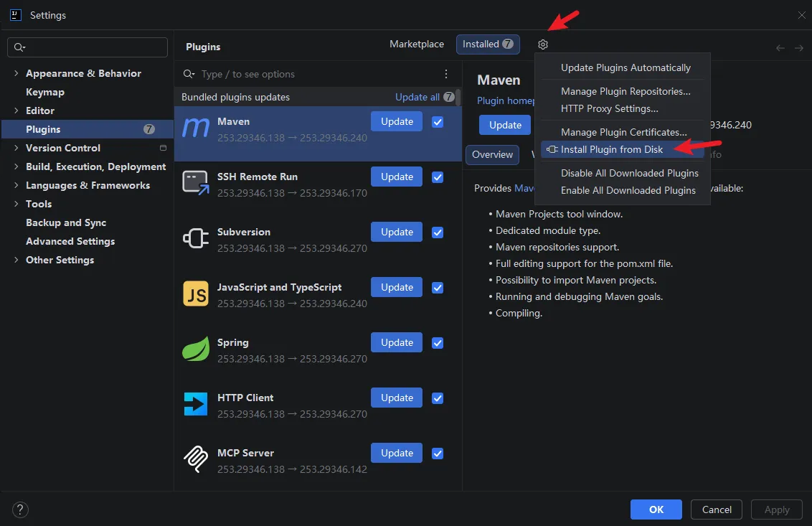This screenshot has height=526, width=812.
Task: Expand the Tools settings node
Action: coord(16,204)
